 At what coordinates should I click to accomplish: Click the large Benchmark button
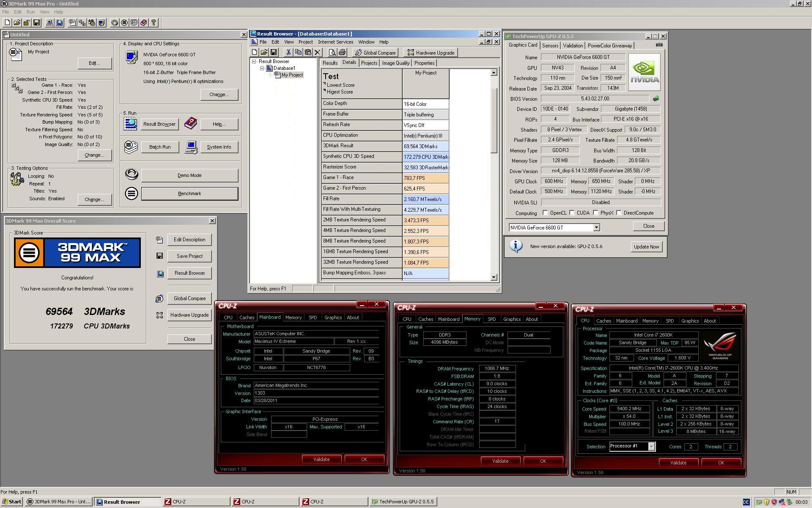189,193
